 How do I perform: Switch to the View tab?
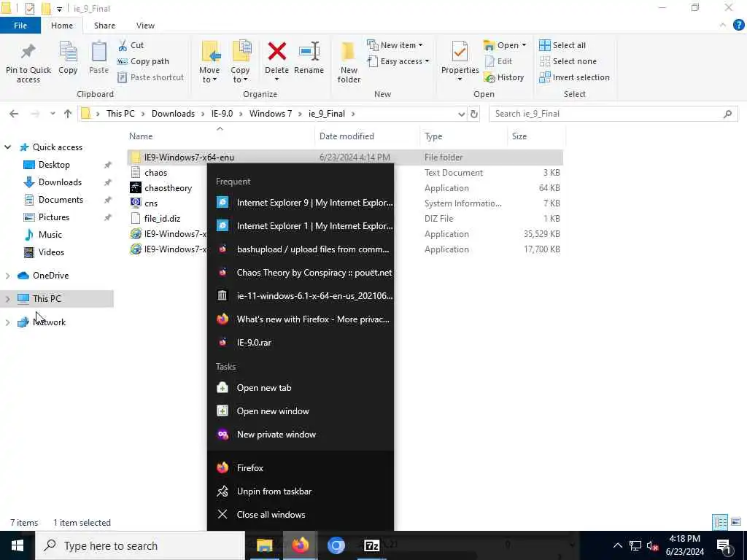(x=145, y=26)
